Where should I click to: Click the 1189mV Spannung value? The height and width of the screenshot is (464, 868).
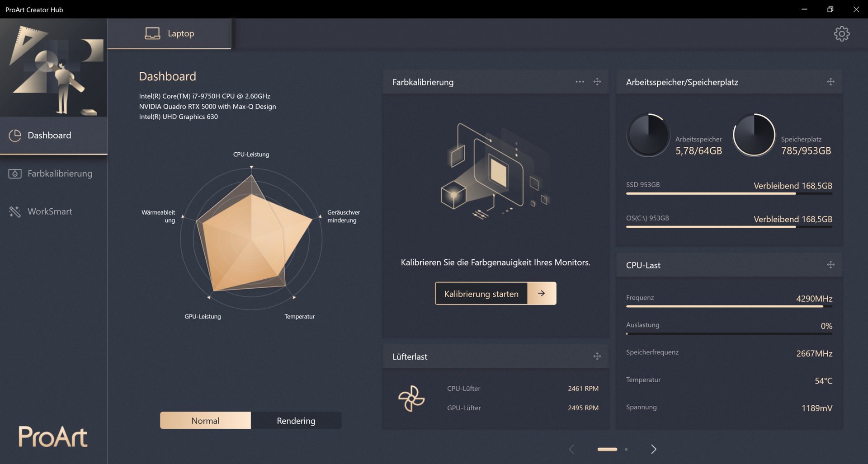pyautogui.click(x=816, y=408)
